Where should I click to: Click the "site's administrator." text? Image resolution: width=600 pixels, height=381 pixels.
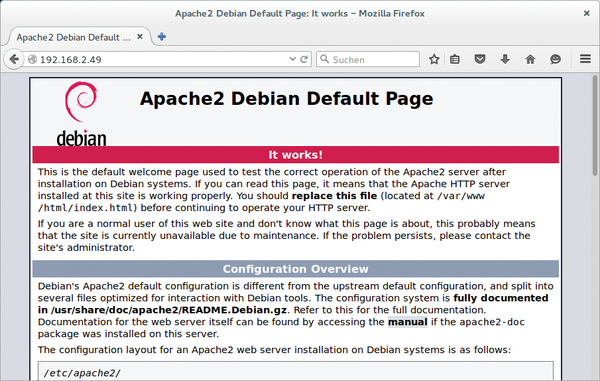[86, 247]
